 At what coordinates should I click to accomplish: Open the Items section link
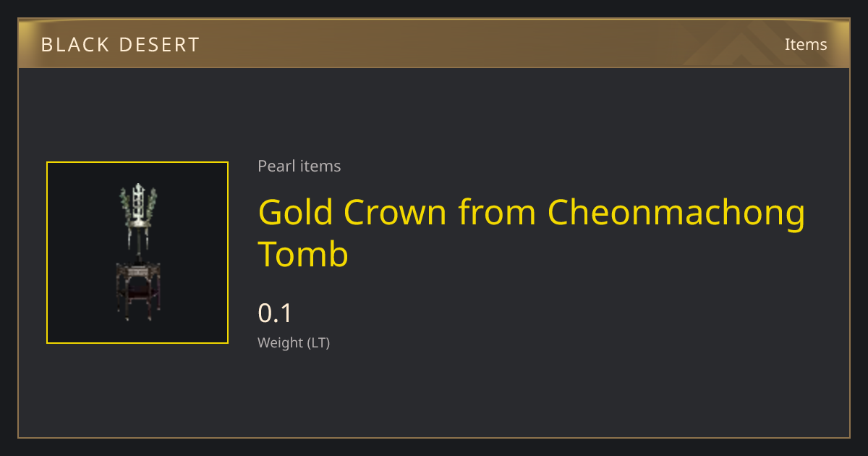[x=806, y=44]
